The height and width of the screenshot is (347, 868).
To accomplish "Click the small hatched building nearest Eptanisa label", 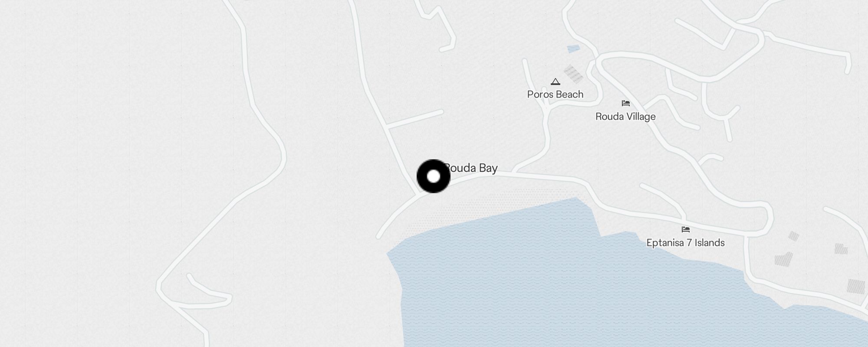I will 793,236.
